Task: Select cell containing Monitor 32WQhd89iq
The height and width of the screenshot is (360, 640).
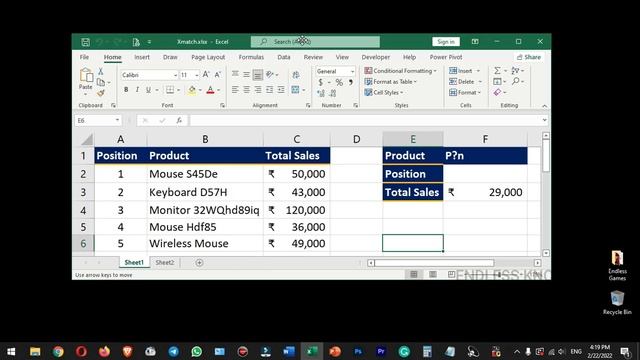Action: point(204,210)
